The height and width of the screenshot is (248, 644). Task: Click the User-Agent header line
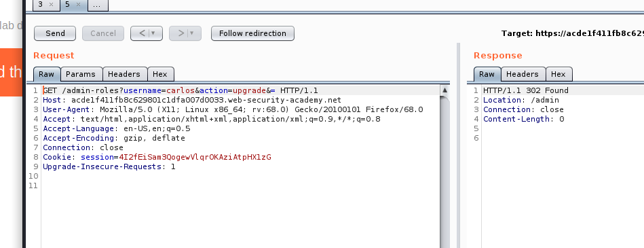pyautogui.click(x=233, y=109)
